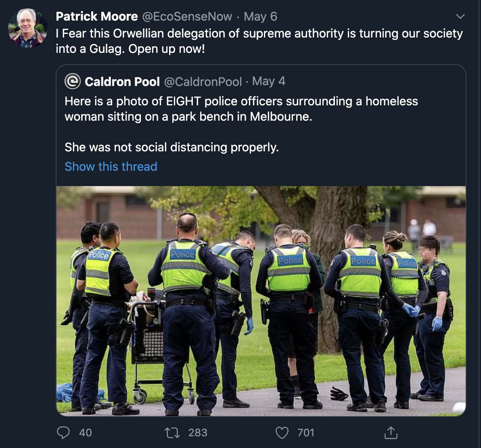Image resolution: width=481 pixels, height=448 pixels.
Task: Select the reply count 40
Action: tap(86, 433)
